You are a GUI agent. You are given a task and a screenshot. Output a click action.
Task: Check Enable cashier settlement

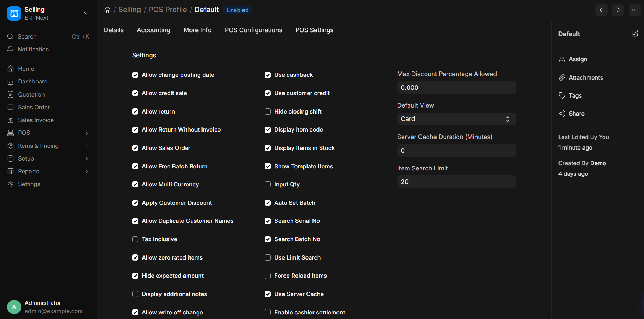point(268,312)
